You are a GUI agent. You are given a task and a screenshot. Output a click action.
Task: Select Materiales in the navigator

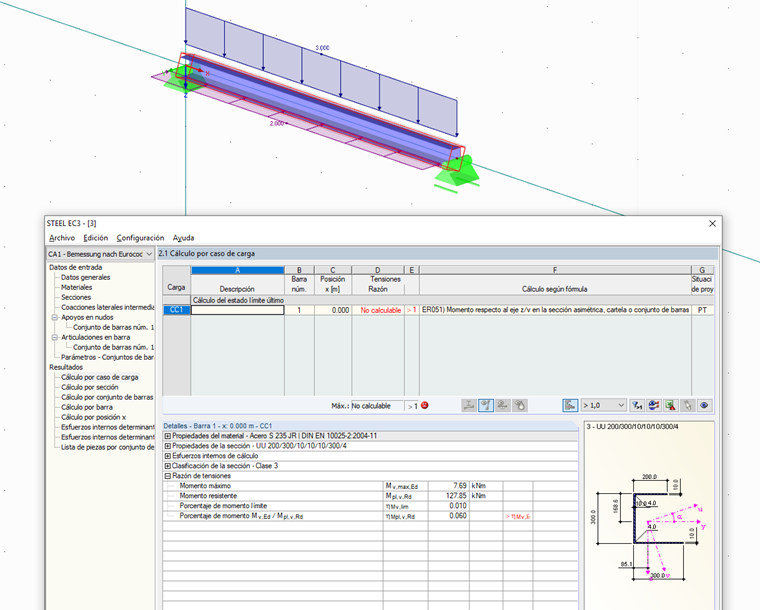(76, 287)
